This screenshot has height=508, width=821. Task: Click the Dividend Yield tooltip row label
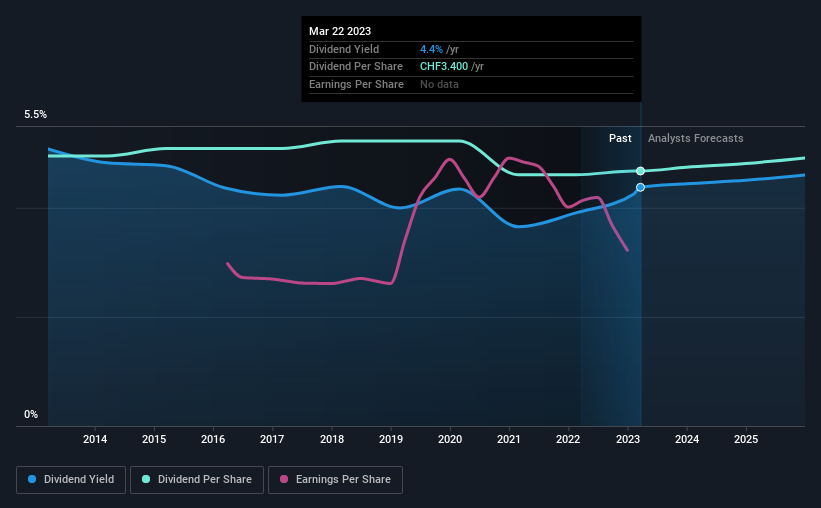344,49
